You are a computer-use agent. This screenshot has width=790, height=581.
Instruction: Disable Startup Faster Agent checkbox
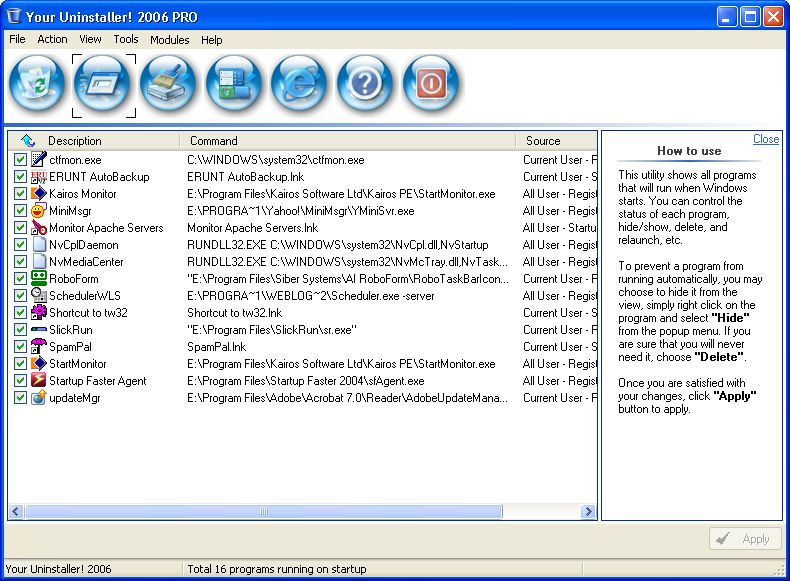(20, 380)
